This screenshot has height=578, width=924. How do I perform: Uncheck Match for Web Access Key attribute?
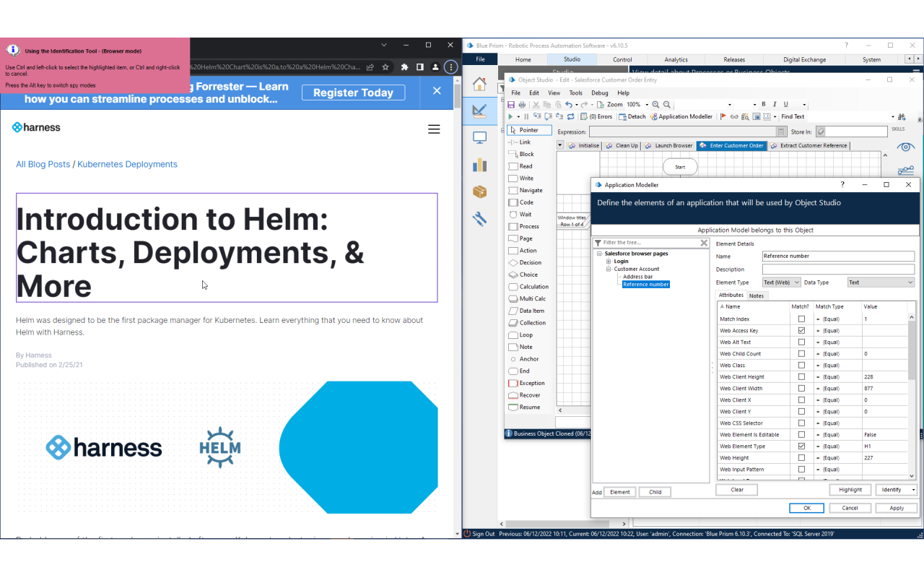click(x=801, y=330)
